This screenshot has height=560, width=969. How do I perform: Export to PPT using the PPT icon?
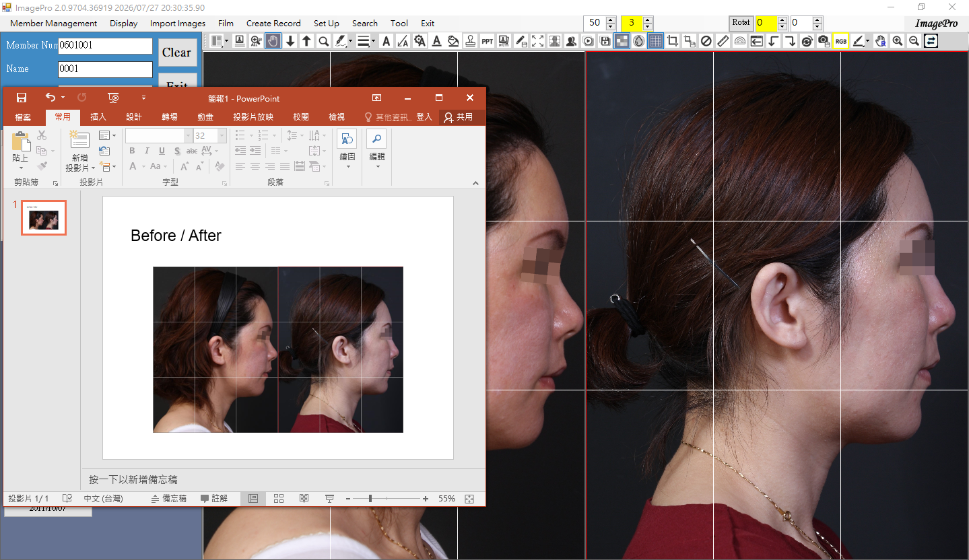point(487,41)
